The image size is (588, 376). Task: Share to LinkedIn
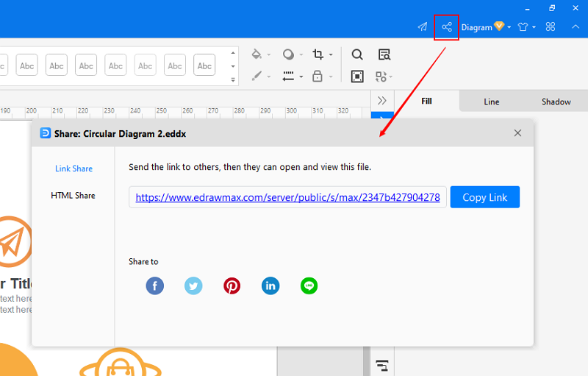[x=270, y=286]
